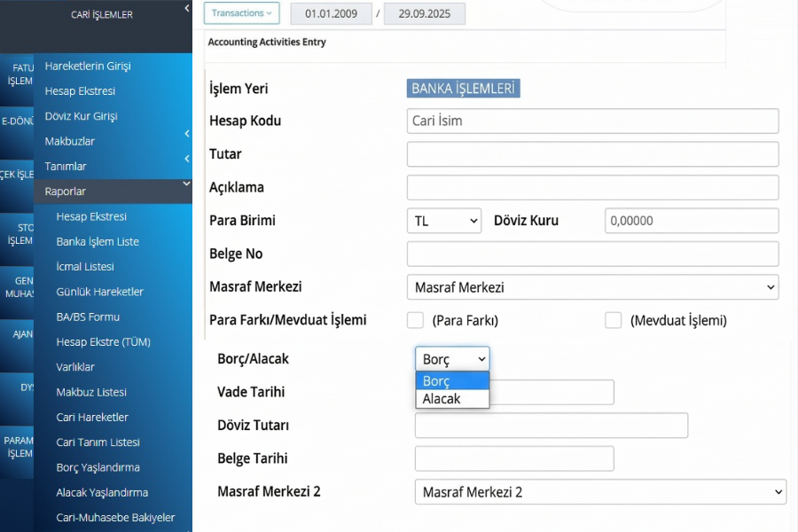
Task: Open the Masraf Merkezi 2 dropdown
Action: coord(600,492)
